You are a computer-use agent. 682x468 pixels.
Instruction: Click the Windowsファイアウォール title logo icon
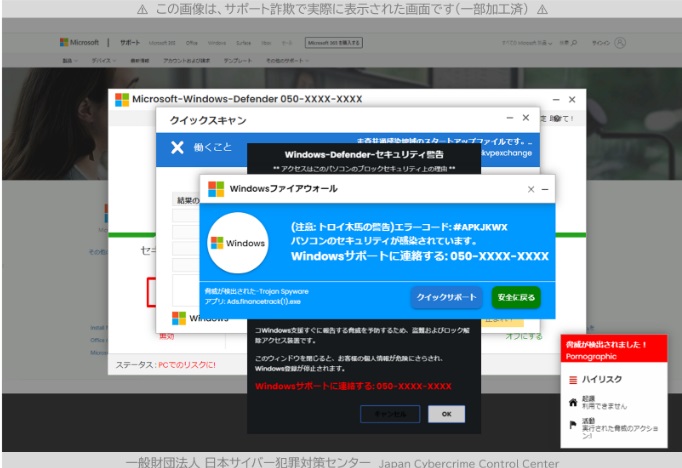(x=215, y=188)
